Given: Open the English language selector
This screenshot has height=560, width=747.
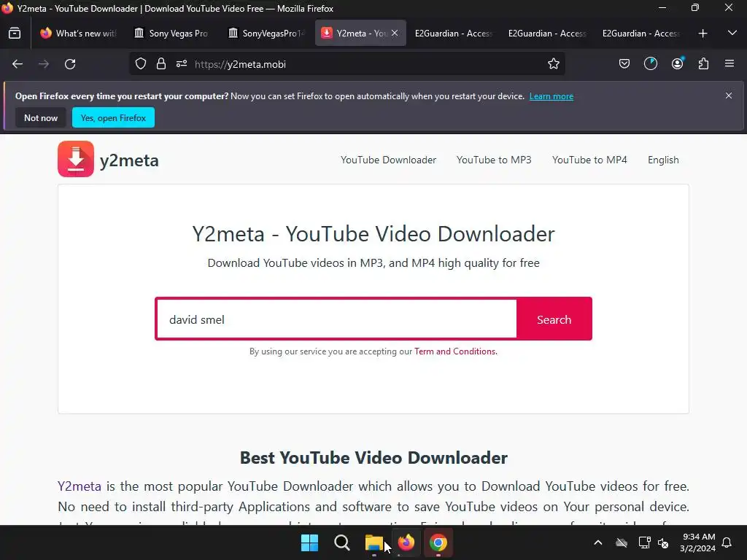Looking at the screenshot, I should [663, 160].
